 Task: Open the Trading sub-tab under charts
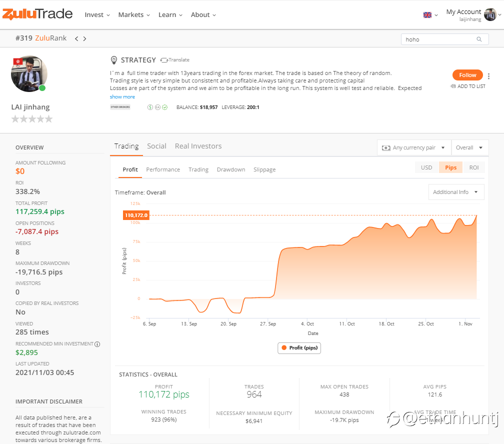pyautogui.click(x=198, y=170)
